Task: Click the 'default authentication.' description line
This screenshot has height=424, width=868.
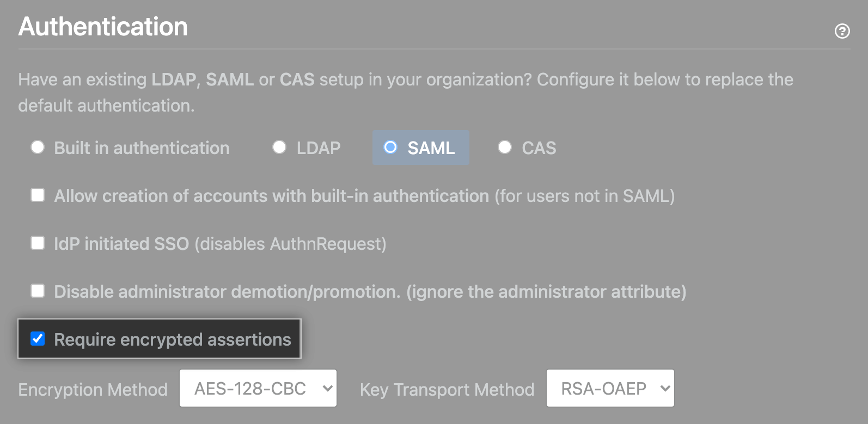Action: tap(107, 106)
